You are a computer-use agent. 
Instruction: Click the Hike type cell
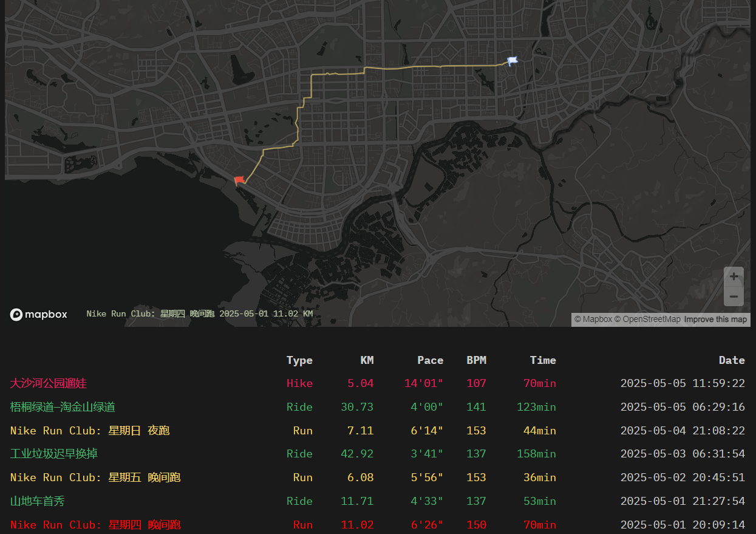[299, 383]
